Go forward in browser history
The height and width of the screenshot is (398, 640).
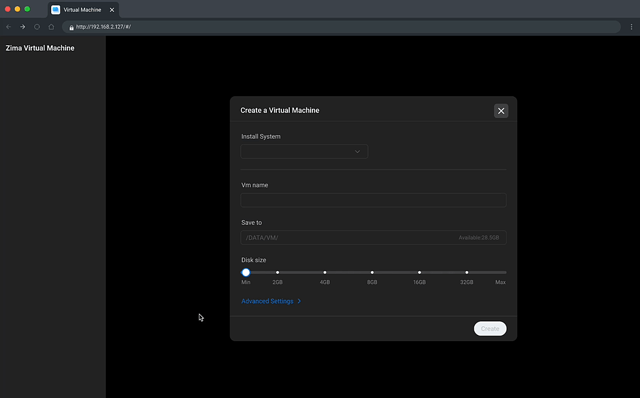click(x=23, y=27)
